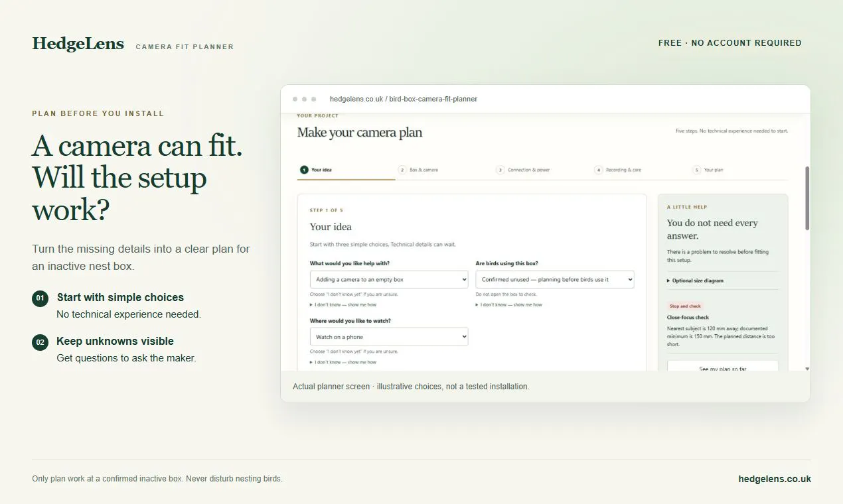This screenshot has width=843, height=504.
Task: Click the 01 badge beside 'Start with simple choices'
Action: click(x=40, y=298)
